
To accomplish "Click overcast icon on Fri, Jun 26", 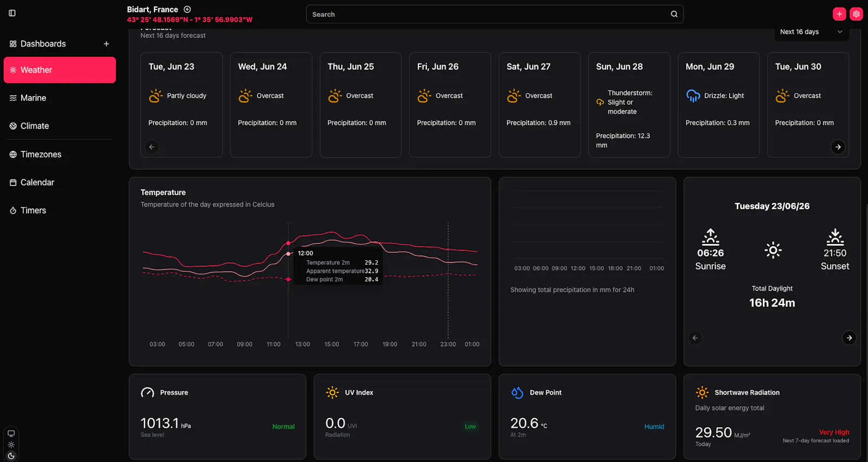I will (x=424, y=96).
